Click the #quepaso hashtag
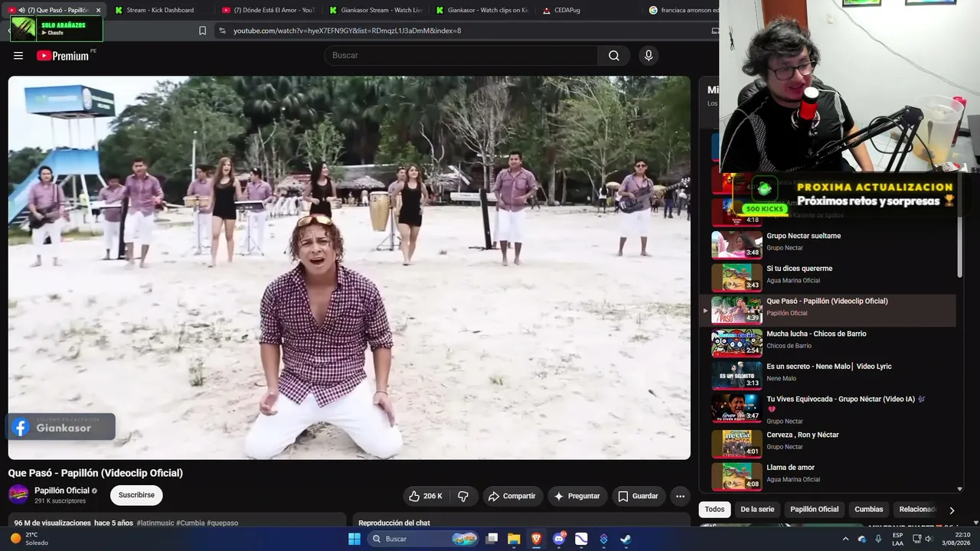Image resolution: width=980 pixels, height=551 pixels. (222, 523)
